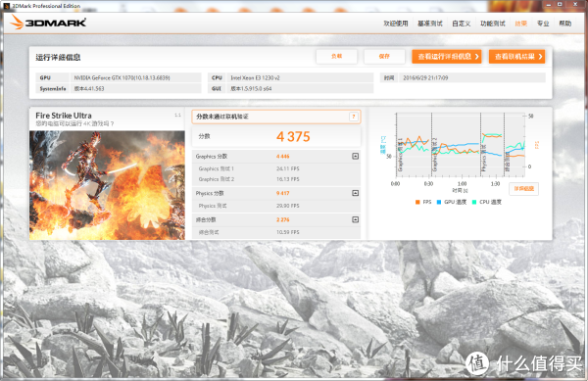Click the 保存 save button
Viewport: 588px width, 381px height.
384,57
